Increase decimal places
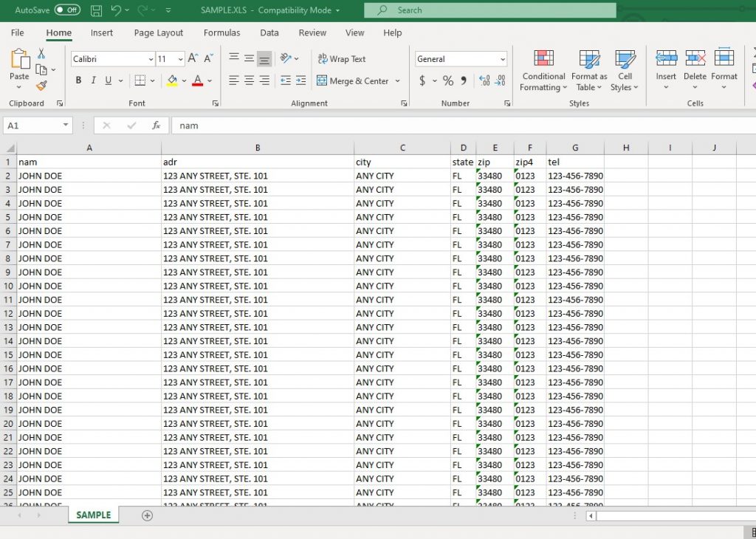 pos(484,81)
